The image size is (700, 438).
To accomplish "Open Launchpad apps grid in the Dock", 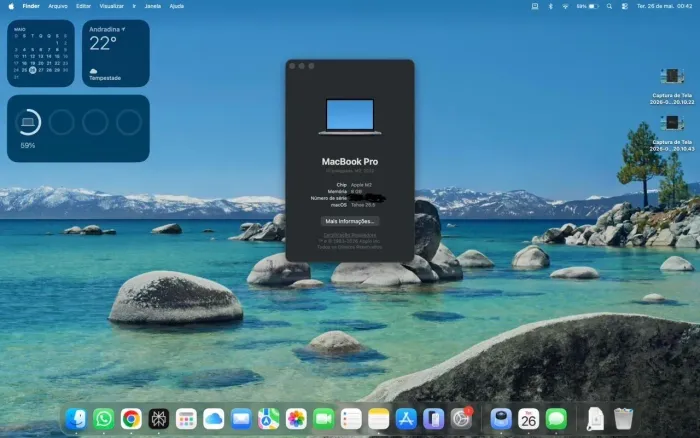I will point(186,419).
